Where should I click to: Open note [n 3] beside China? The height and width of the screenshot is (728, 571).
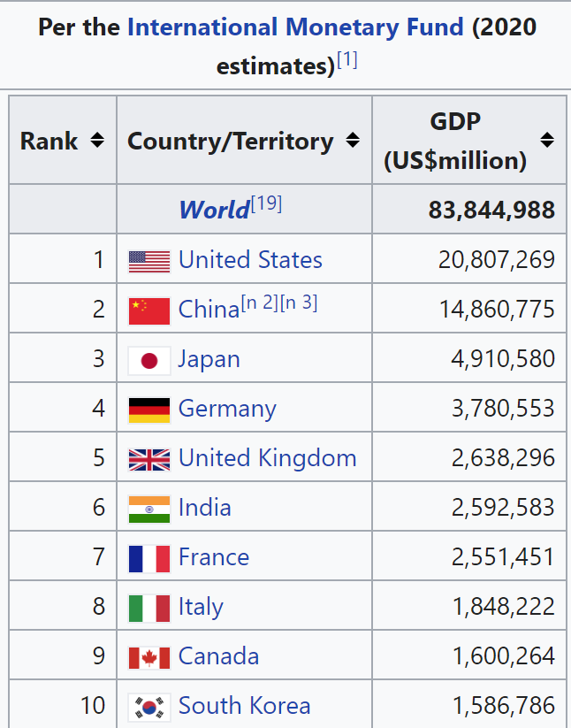299,303
